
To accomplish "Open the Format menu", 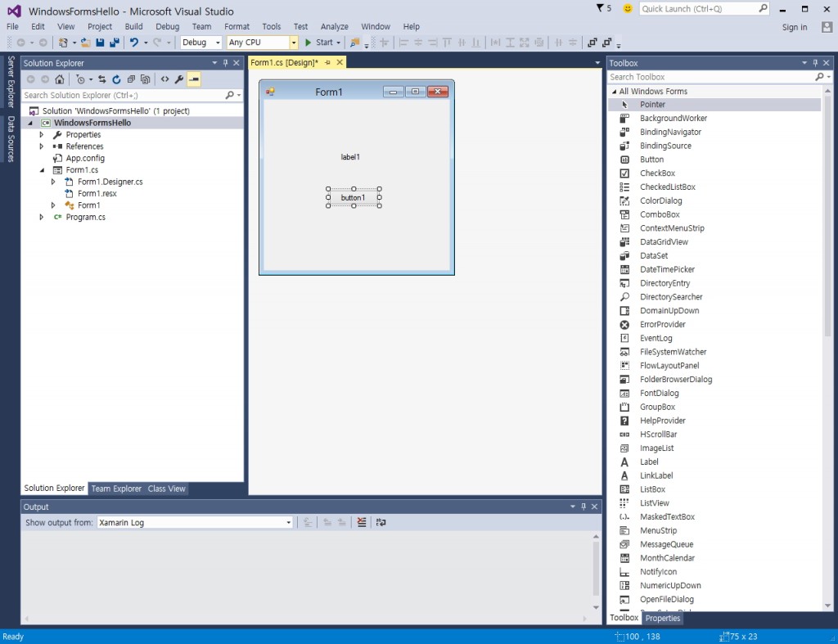I will 237,26.
